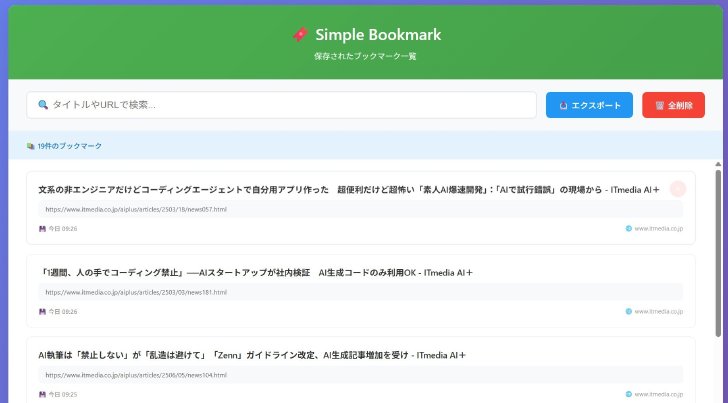Click the magnifier icon in search box

pyautogui.click(x=43, y=105)
